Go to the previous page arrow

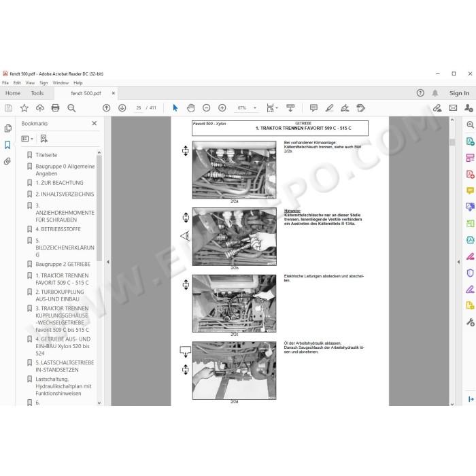point(106,107)
